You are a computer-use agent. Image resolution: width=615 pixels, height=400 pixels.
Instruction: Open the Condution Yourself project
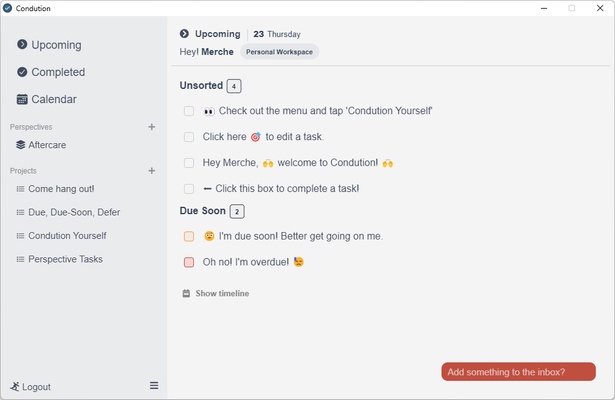click(x=67, y=236)
